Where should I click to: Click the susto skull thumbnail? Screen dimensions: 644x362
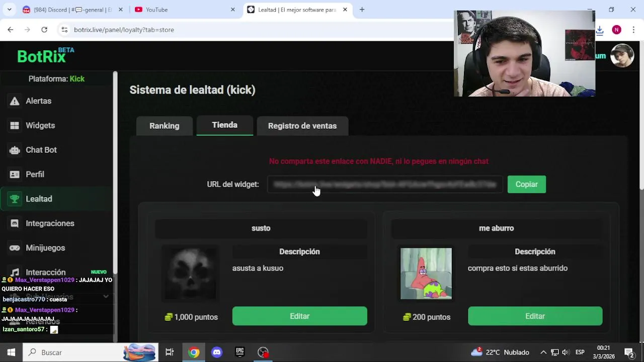tap(190, 274)
